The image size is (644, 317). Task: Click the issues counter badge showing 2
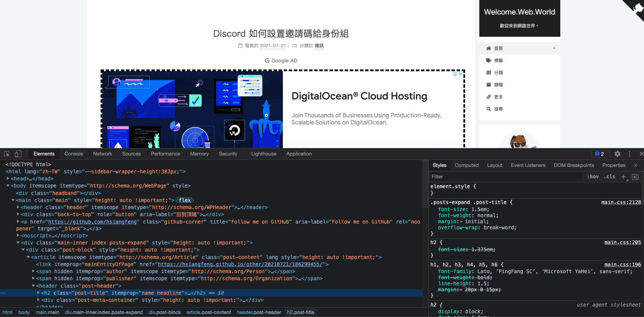599,154
